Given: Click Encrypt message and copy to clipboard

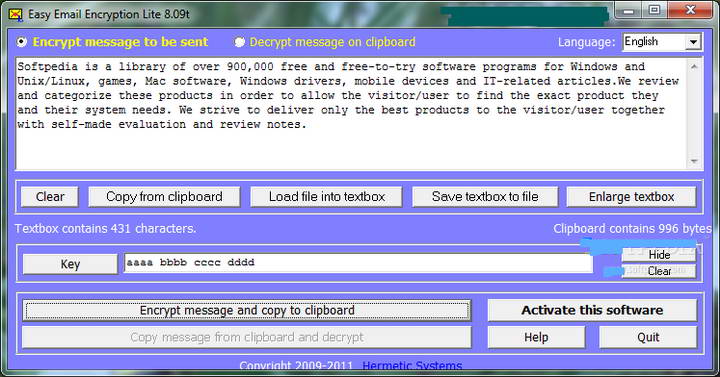Looking at the screenshot, I should tap(247, 310).
